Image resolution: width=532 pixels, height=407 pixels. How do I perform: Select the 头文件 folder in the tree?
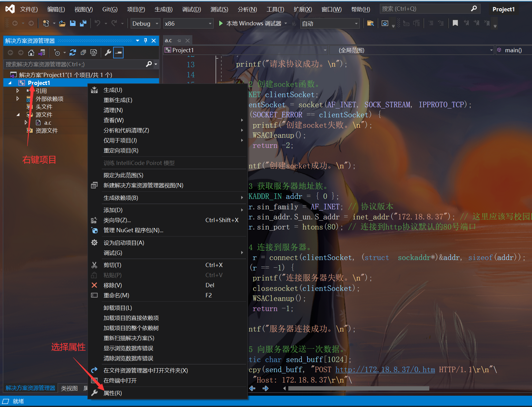click(x=44, y=107)
